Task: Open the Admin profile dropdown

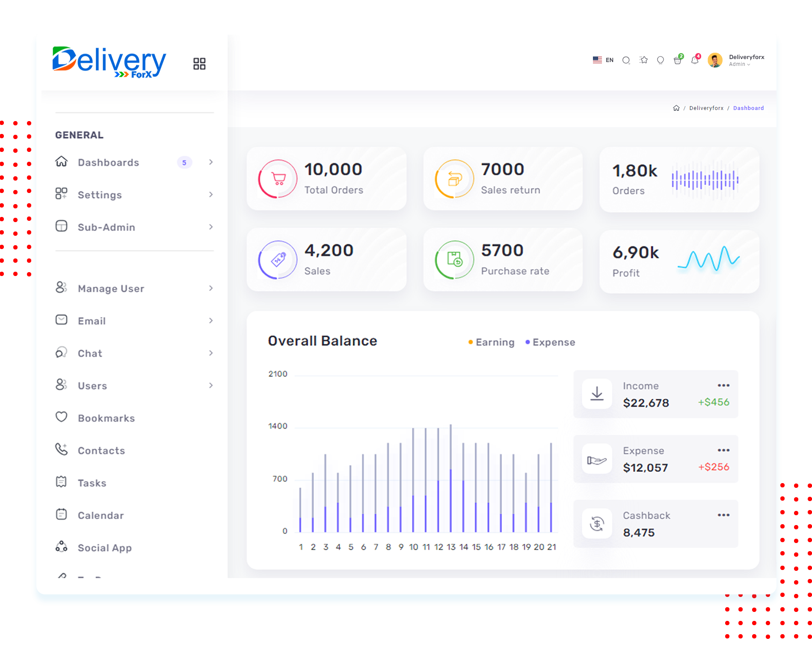Action: pos(740,64)
